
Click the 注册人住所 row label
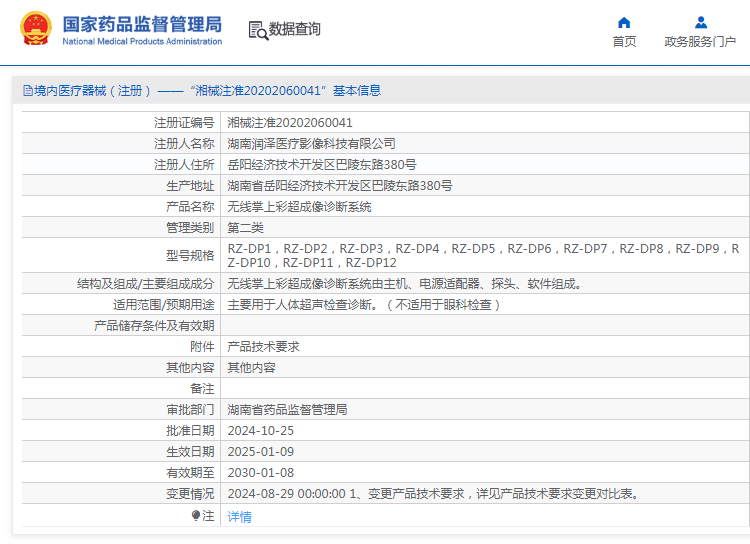(184, 165)
